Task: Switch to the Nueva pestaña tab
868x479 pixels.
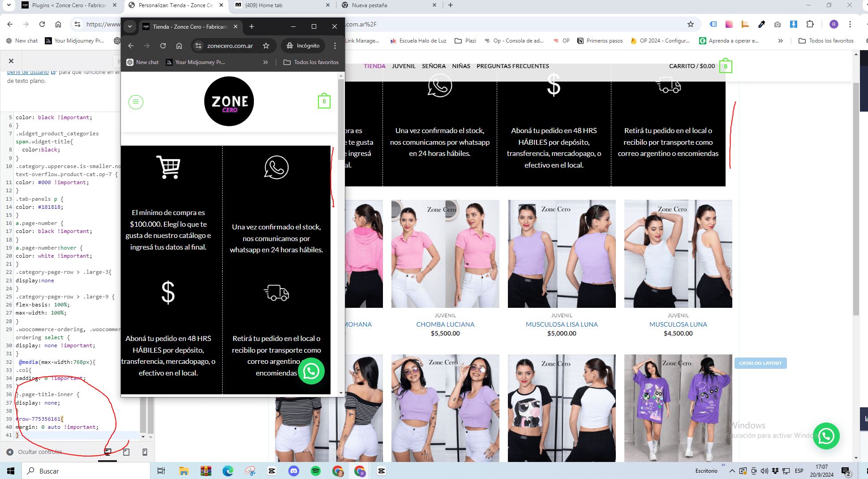Action: pos(389,5)
